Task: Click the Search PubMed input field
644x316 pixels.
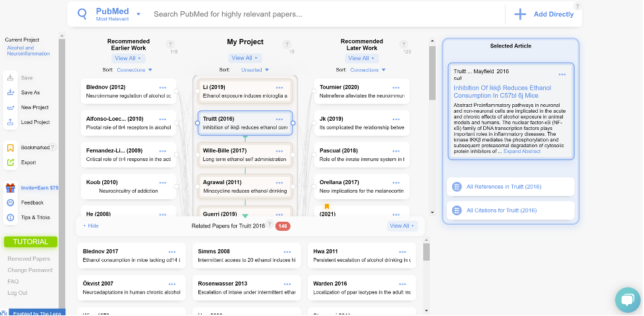Action: pyautogui.click(x=323, y=14)
